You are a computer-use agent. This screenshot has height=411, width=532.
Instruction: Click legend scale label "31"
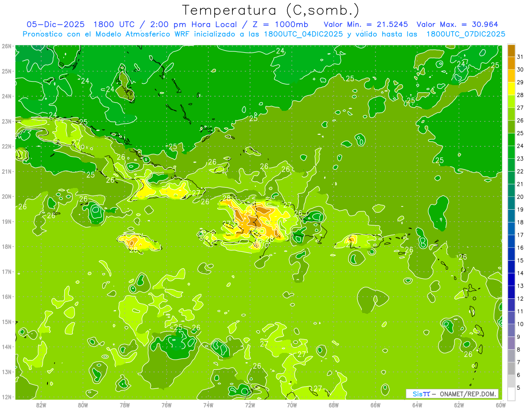520,57
